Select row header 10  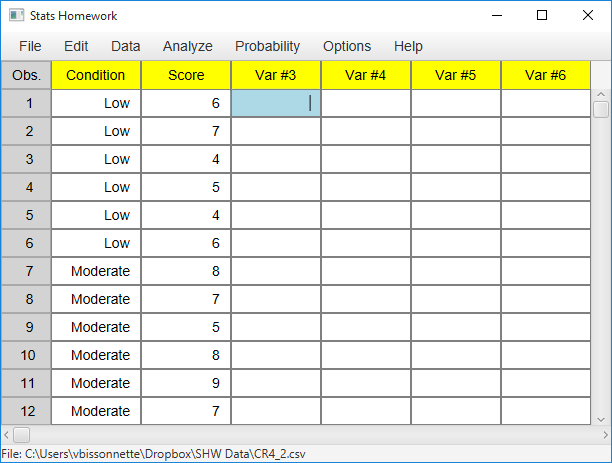26,355
